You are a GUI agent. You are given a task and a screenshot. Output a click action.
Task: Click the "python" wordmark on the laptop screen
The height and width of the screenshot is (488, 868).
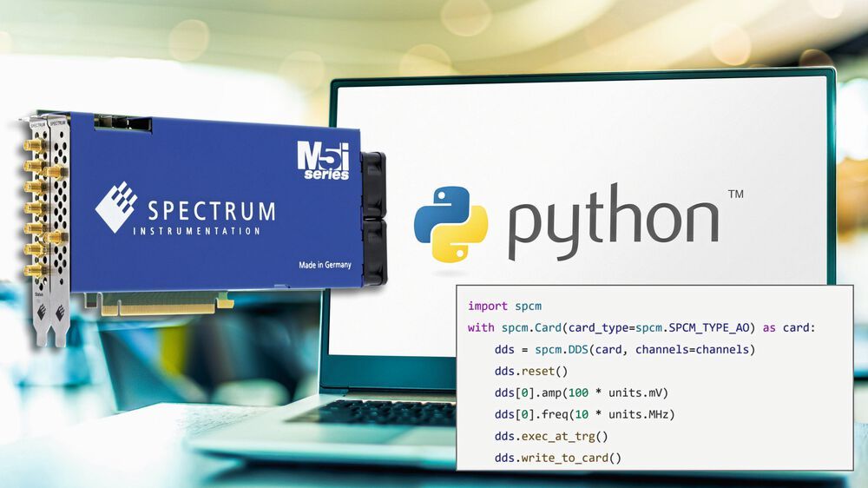(613, 221)
